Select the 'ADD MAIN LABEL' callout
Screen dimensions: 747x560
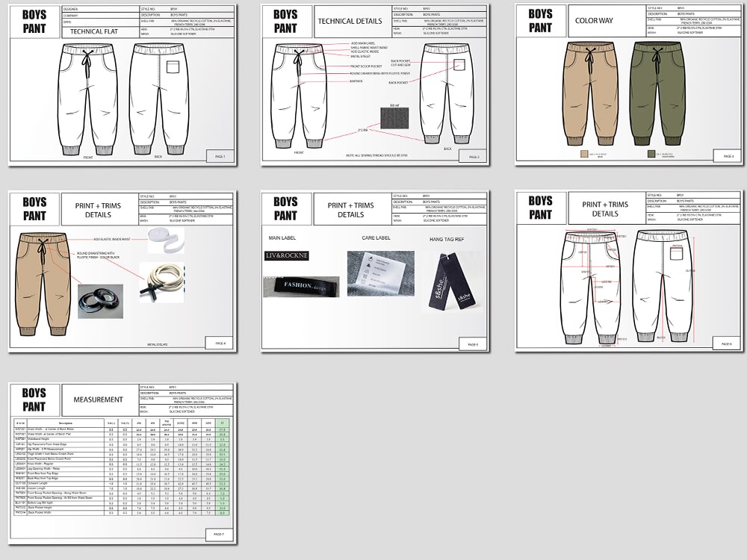364,43
